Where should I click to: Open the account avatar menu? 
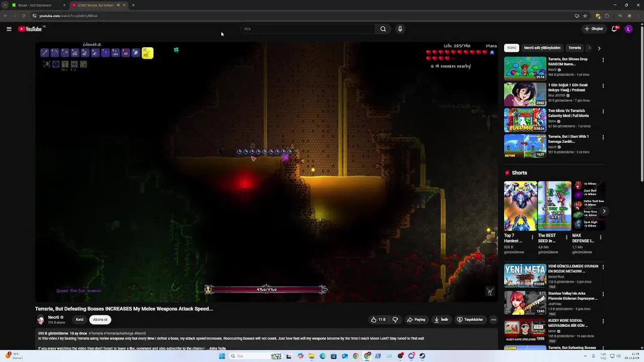click(628, 29)
